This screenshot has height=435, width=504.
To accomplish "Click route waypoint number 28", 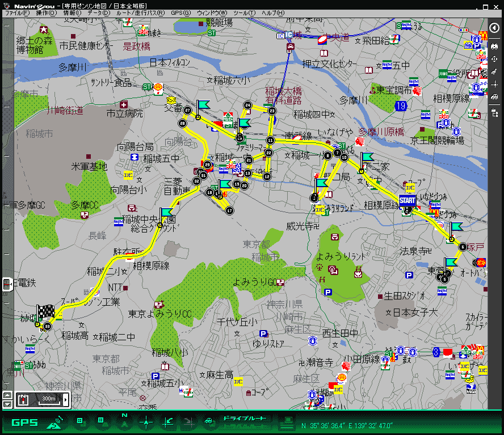I will coord(183,123).
